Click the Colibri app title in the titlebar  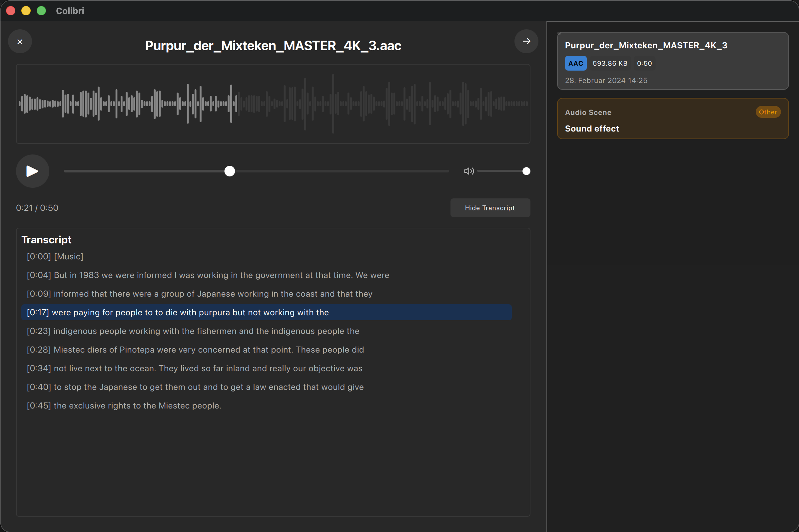pyautogui.click(x=70, y=11)
